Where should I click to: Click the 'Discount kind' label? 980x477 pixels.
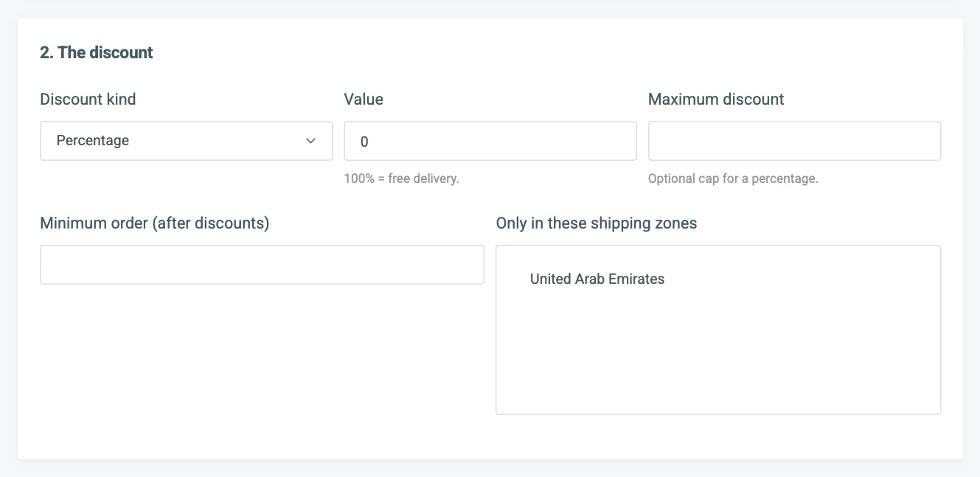coord(88,99)
